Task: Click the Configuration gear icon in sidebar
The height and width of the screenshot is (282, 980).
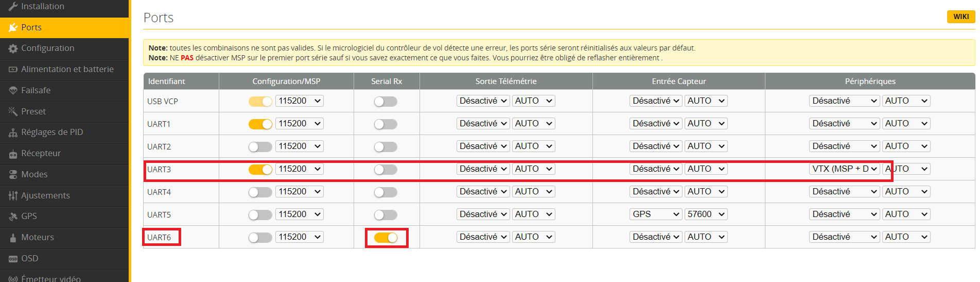Action: [x=13, y=48]
